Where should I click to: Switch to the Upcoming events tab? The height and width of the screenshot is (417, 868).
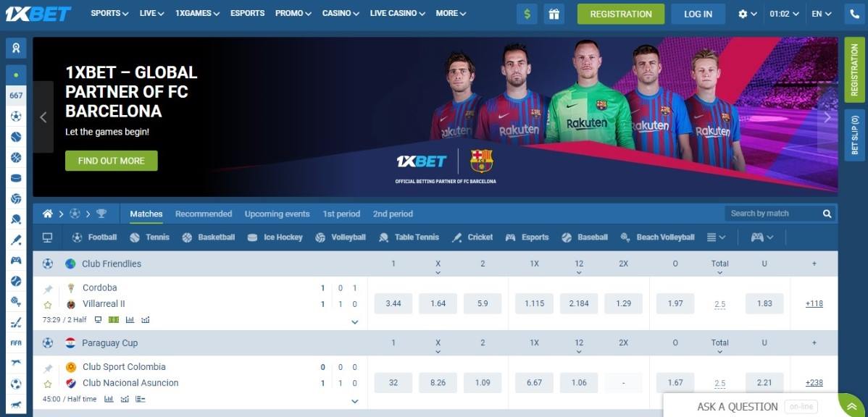tap(277, 214)
